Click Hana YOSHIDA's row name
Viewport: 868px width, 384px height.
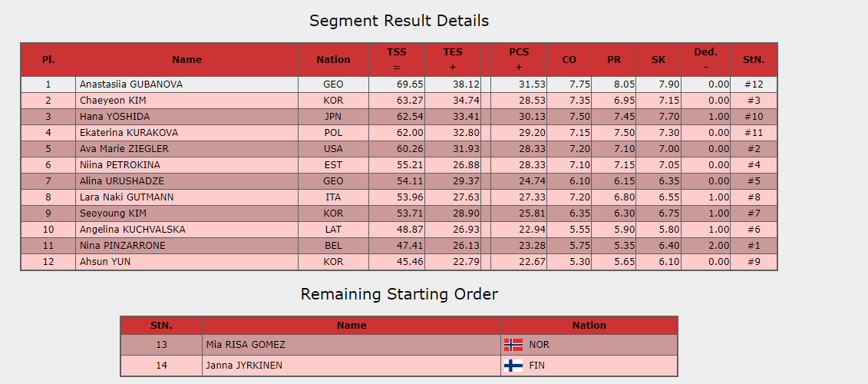pos(114,117)
